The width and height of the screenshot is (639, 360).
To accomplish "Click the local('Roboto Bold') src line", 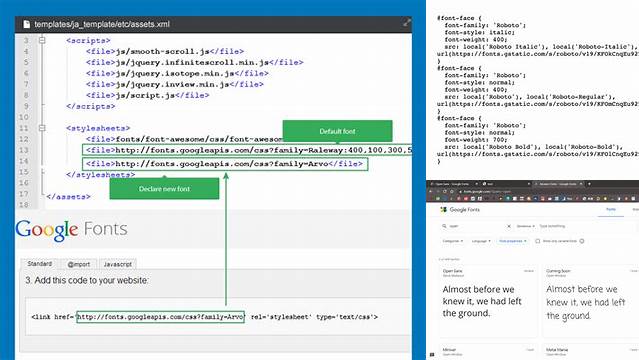I will tap(533, 147).
